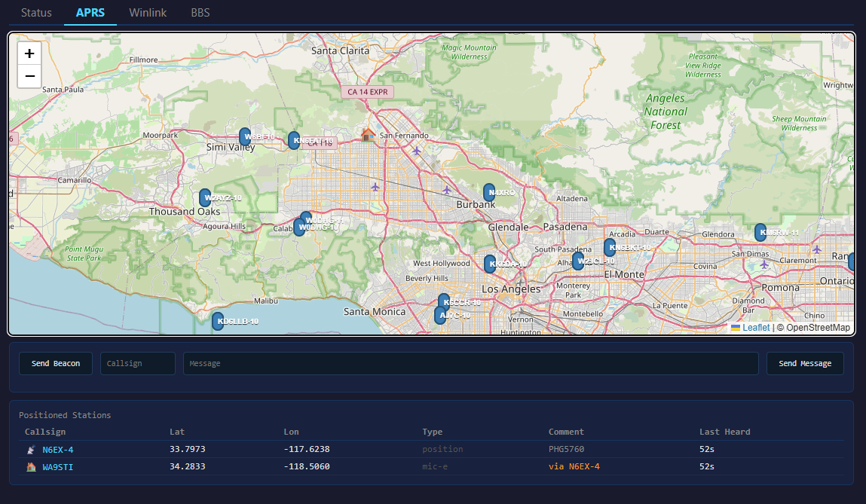
Task: Select the KM6RW-11 station marker
Action: (x=760, y=232)
